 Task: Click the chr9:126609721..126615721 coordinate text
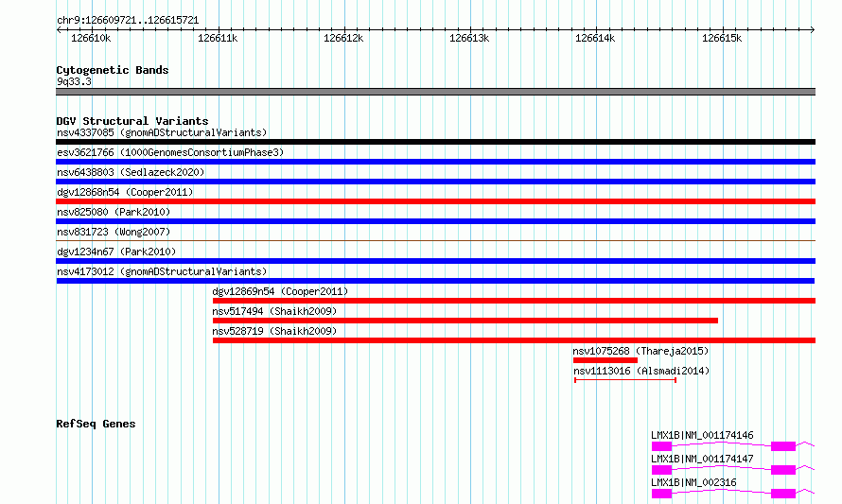(128, 21)
